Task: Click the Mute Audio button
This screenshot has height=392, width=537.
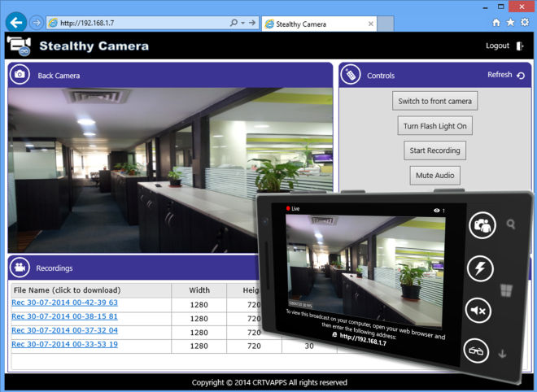Action: click(x=435, y=176)
